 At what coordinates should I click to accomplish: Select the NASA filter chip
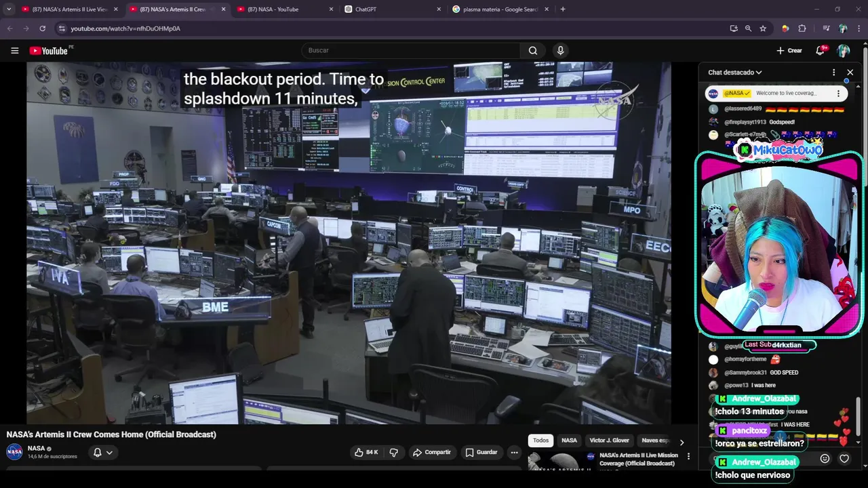(x=570, y=441)
